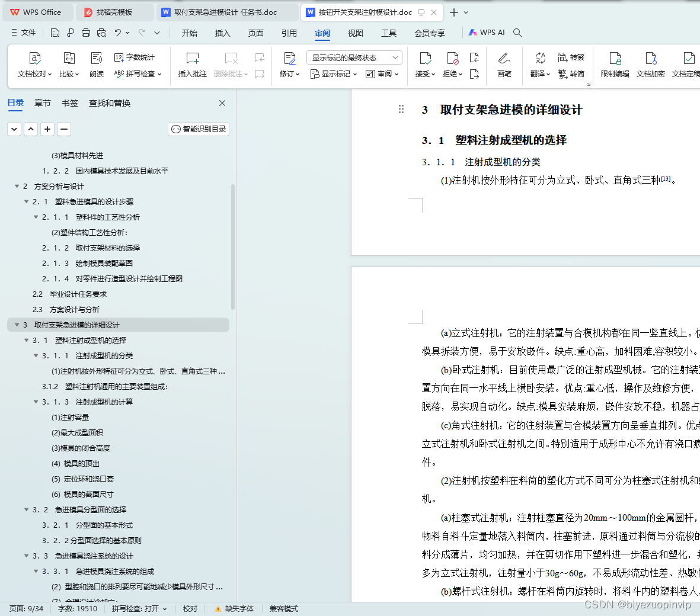Collapse the 3.1.3 注射成型机的计算 node
700x616 pixels.
[36, 402]
